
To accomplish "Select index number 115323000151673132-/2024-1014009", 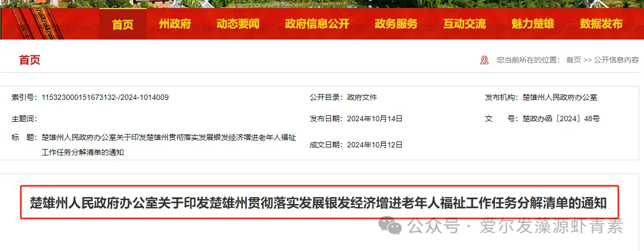I will tap(105, 97).
